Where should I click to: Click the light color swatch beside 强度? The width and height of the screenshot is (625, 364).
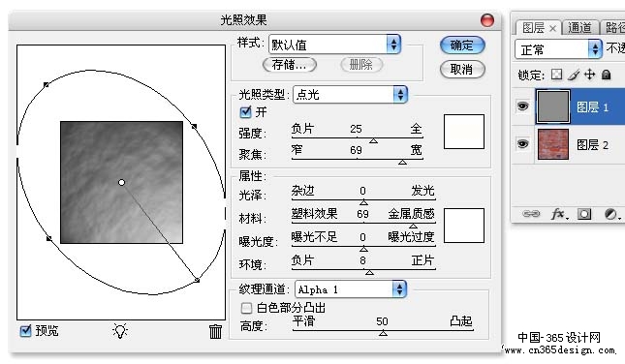[x=464, y=132]
